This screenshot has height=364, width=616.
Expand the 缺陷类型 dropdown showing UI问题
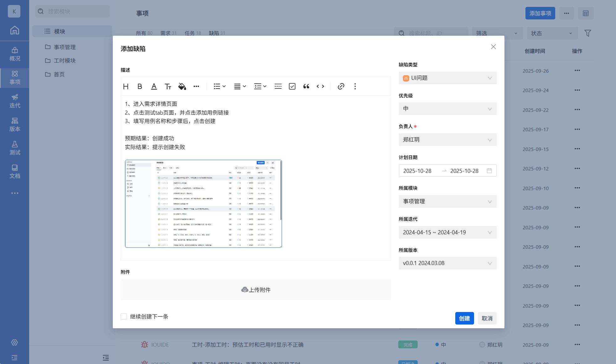[x=447, y=78]
